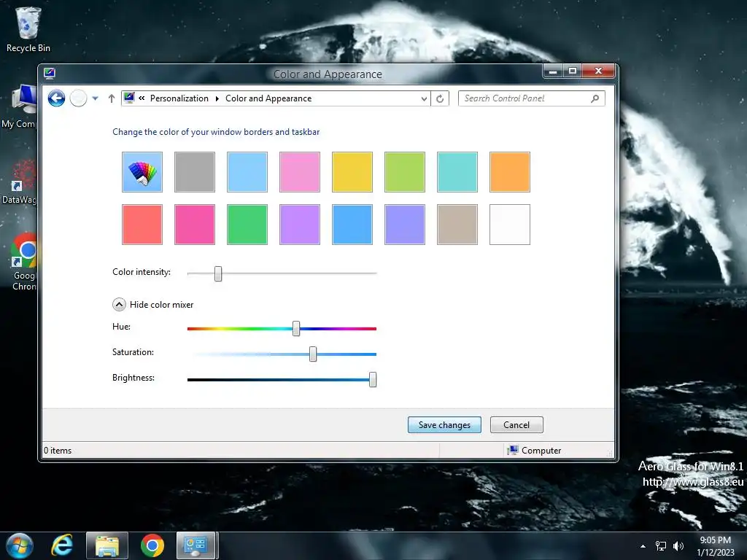Choose the orange color swatch
747x560 pixels.
pyautogui.click(x=510, y=172)
